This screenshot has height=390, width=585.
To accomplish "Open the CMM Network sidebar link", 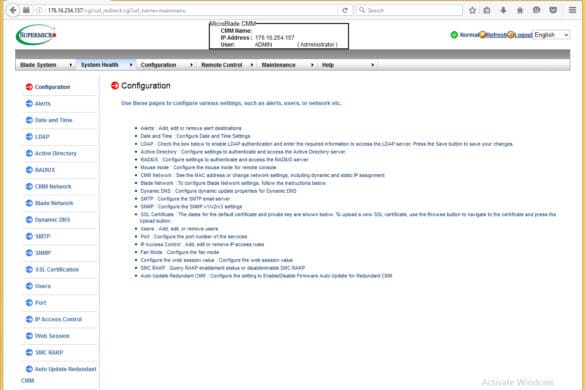I will coord(53,186).
